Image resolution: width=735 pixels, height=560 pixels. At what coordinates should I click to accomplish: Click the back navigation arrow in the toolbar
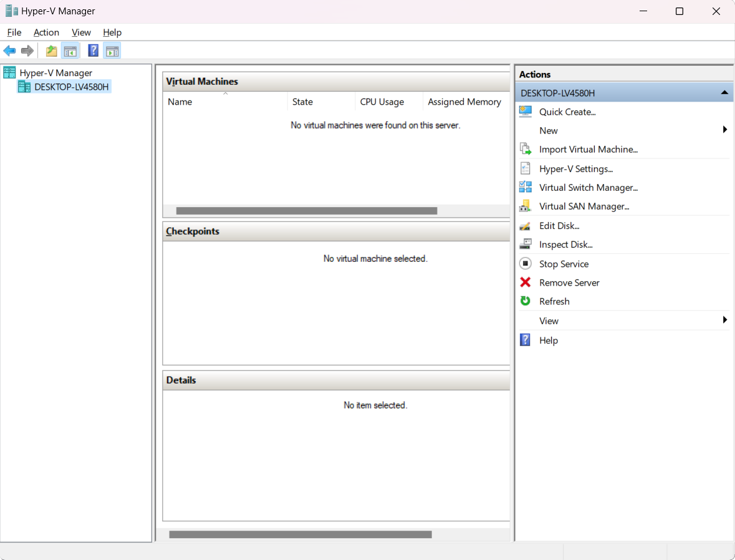tap(9, 51)
